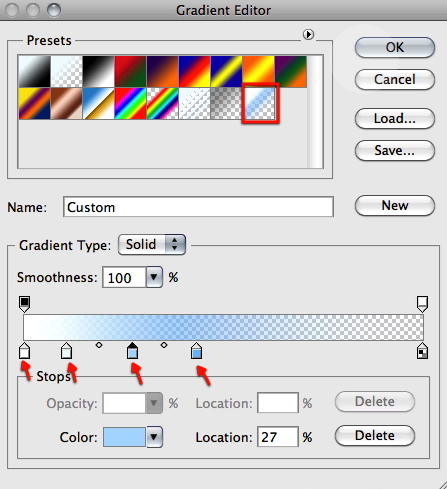Click the Load... button
The image size is (447, 489).
pyautogui.click(x=395, y=118)
